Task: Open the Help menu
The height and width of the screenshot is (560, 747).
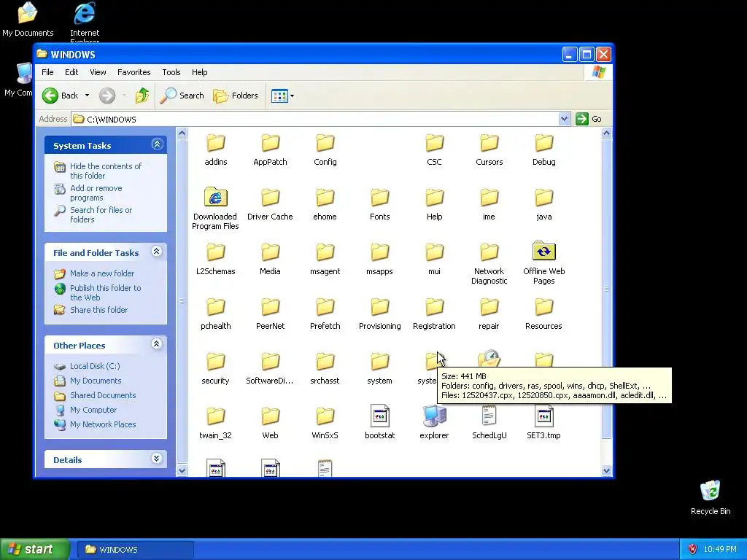Action: (200, 72)
